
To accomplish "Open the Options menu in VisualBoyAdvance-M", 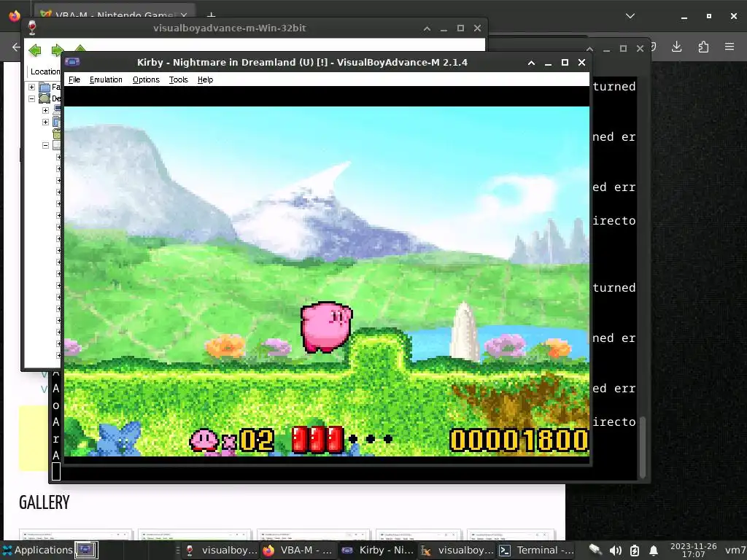I will (x=146, y=79).
